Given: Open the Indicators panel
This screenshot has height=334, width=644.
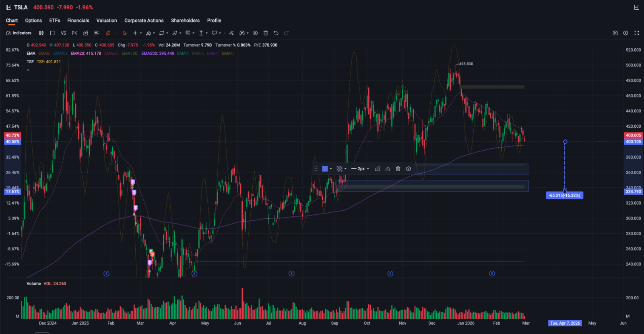Looking at the screenshot, I should 19,33.
